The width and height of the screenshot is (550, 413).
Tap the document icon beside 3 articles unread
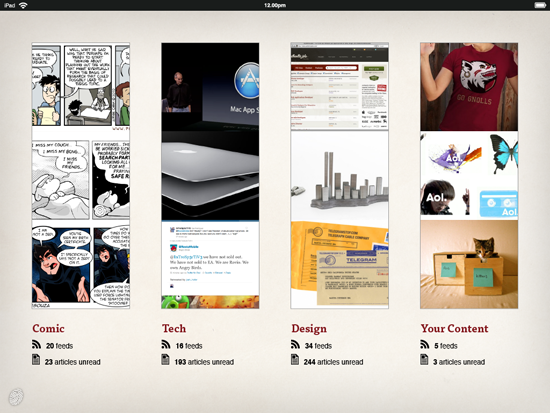424,360
